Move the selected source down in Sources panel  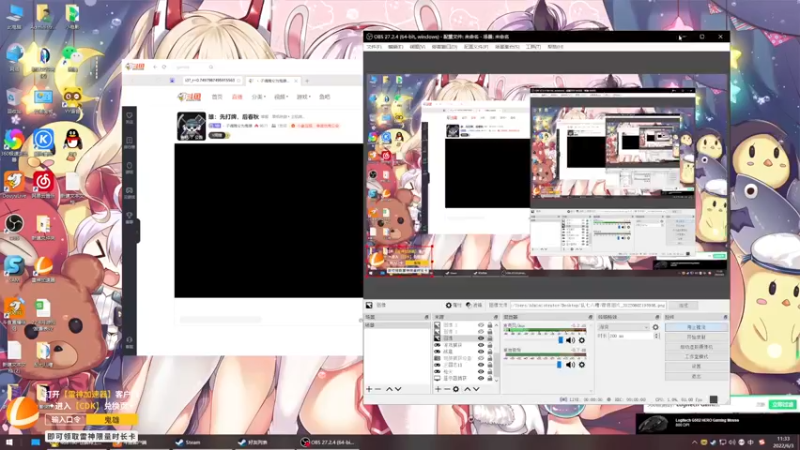[x=476, y=389]
